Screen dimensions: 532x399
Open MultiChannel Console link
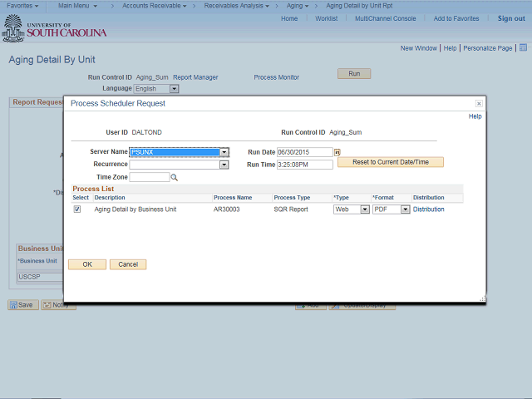pyautogui.click(x=386, y=18)
